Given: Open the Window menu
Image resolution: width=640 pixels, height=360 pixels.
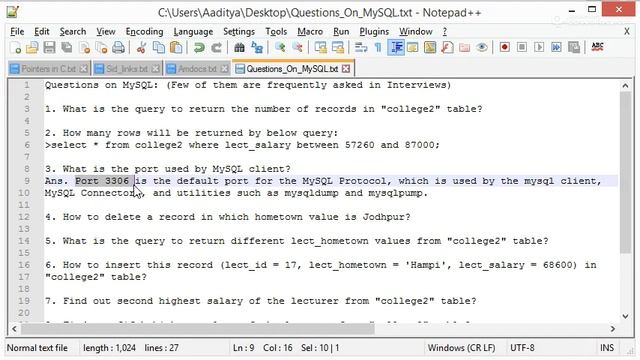Looking at the screenshot, I should click(416, 31).
